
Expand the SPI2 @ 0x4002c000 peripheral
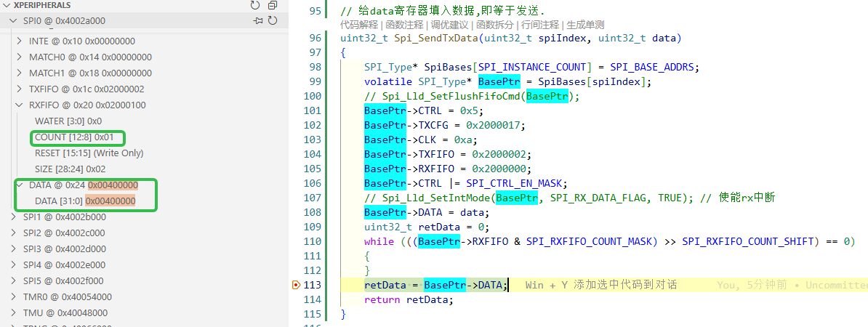point(15,233)
